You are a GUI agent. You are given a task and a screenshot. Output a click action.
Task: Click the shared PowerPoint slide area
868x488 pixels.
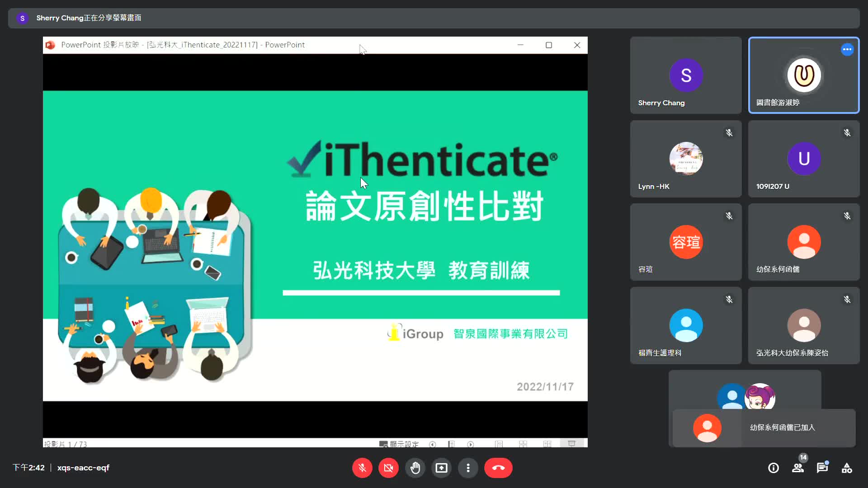(315, 246)
